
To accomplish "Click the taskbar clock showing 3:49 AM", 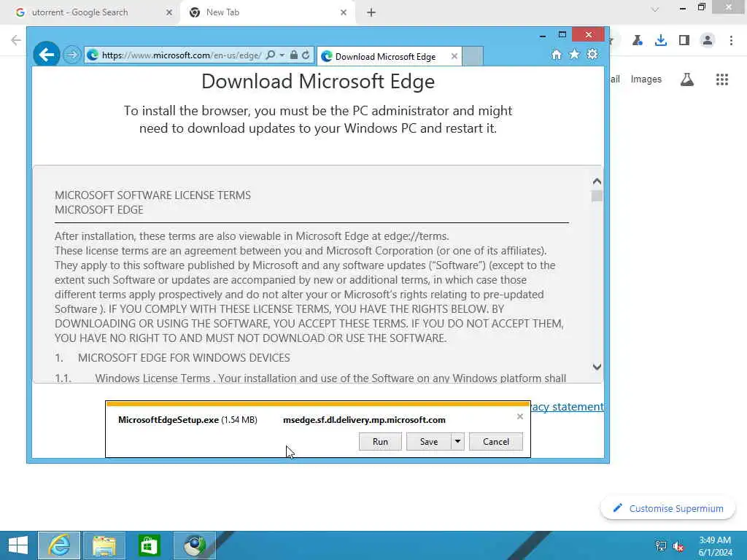I will tap(715, 546).
